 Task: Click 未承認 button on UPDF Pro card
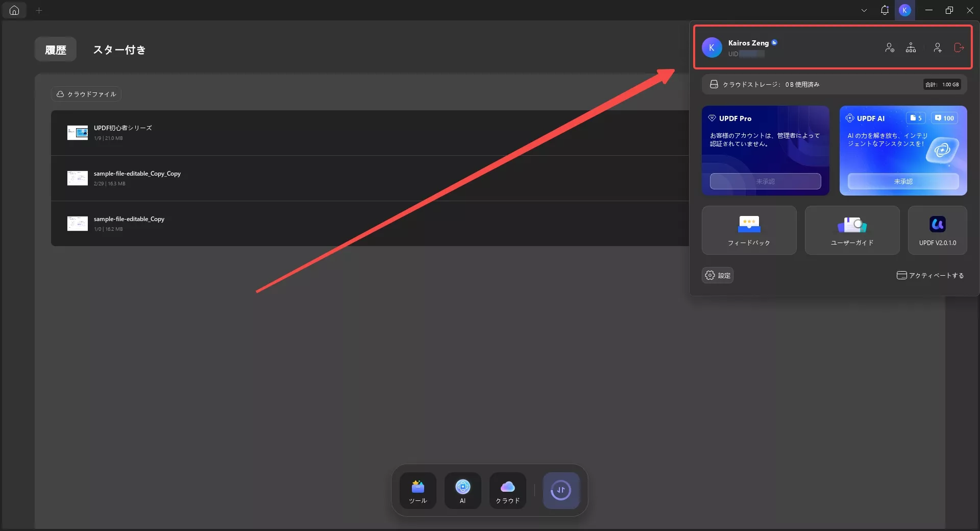pyautogui.click(x=765, y=181)
